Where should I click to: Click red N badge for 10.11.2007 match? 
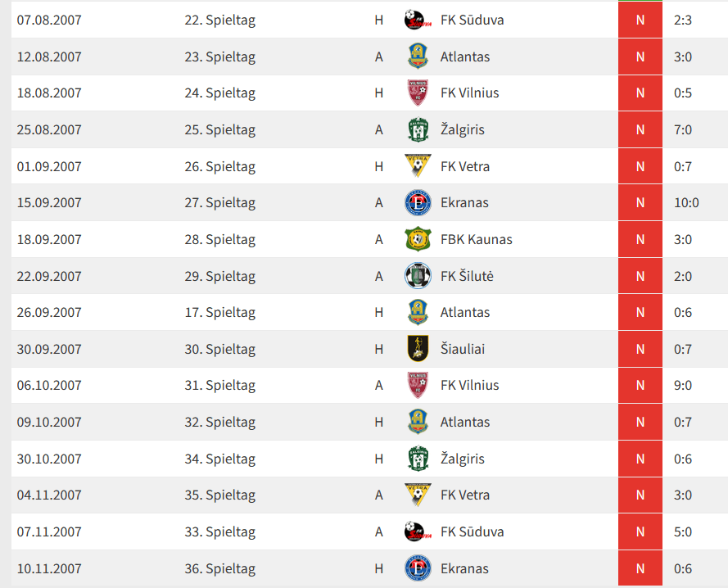point(640,568)
